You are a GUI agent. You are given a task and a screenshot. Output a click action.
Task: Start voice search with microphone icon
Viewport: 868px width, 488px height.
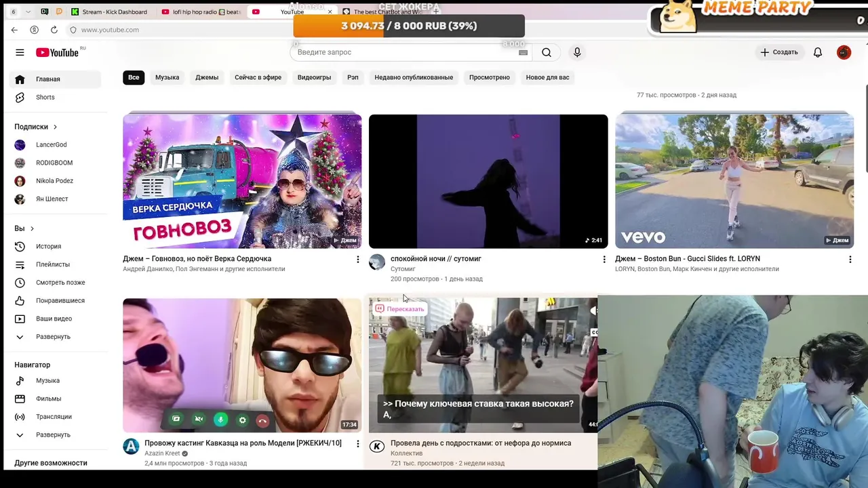(577, 52)
